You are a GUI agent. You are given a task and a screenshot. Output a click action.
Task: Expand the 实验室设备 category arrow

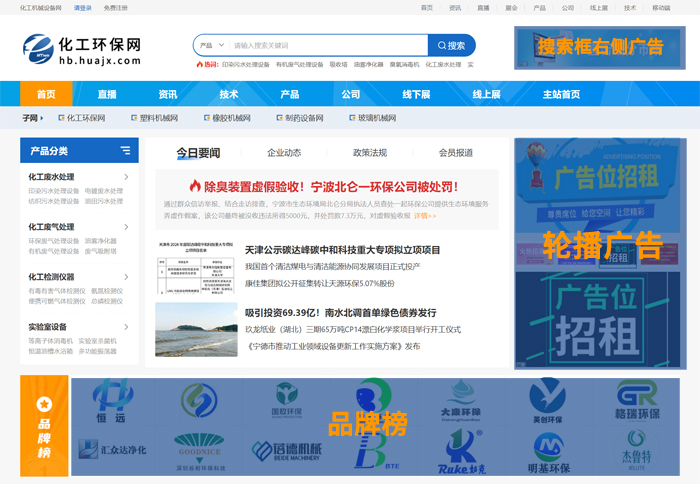pos(125,327)
